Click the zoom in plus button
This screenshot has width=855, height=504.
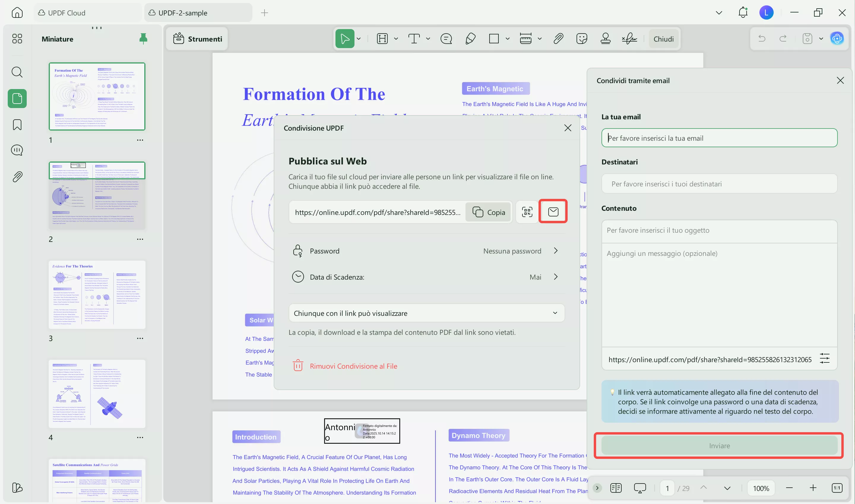click(x=813, y=488)
